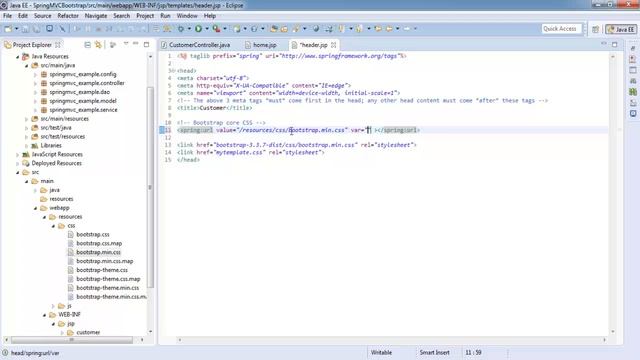640x360 pixels.
Task: Minimize the Project Explorer view
Action: 136,44
